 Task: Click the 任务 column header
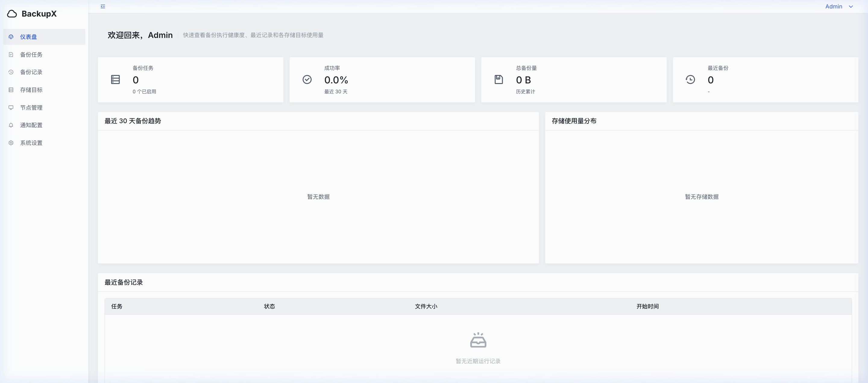(x=117, y=306)
